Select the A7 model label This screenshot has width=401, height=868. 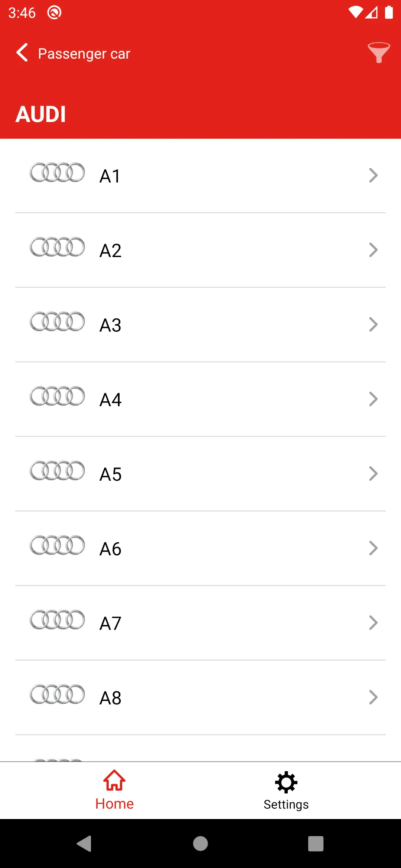[110, 624]
